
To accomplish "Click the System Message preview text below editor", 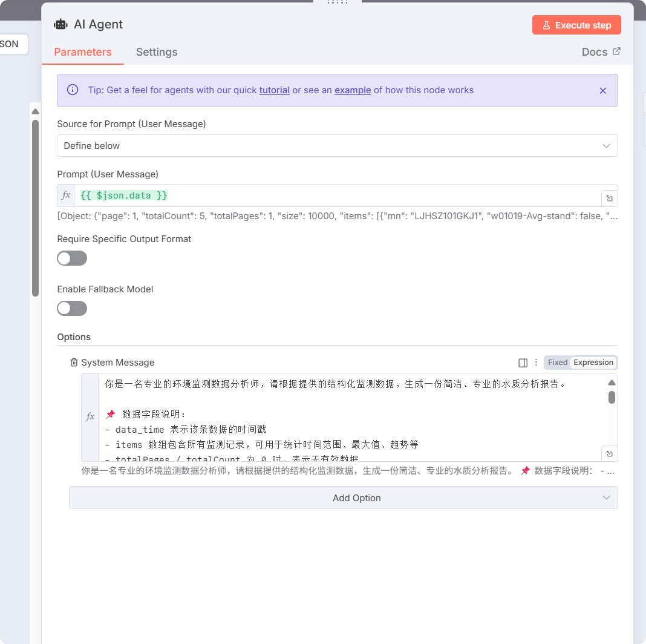I will pyautogui.click(x=348, y=470).
